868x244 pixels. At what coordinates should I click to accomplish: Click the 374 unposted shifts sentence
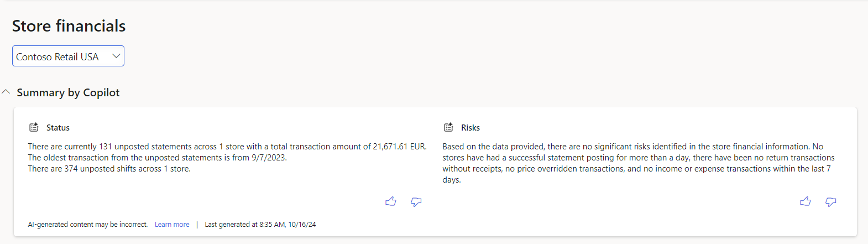[109, 169]
